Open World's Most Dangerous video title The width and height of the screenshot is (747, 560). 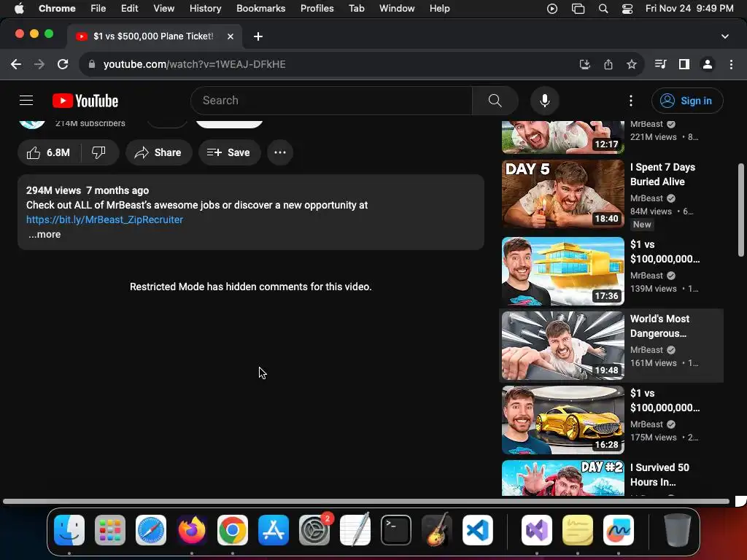659,326
